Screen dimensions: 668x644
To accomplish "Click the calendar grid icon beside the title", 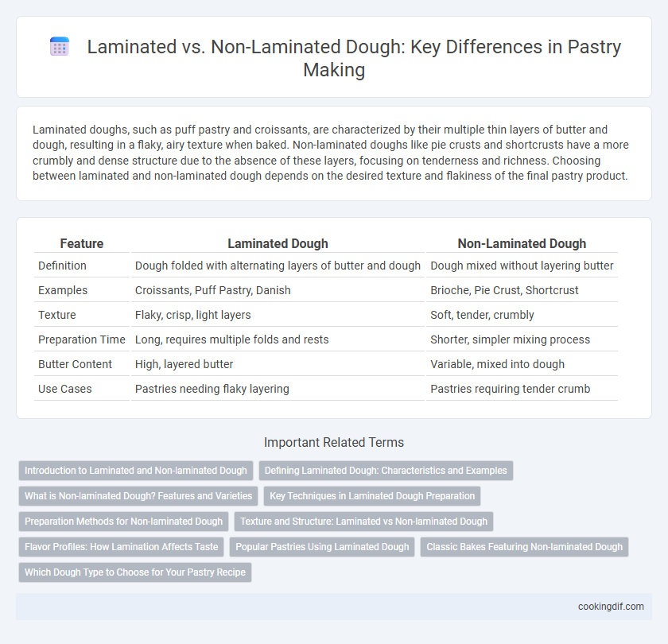I will pos(59,46).
